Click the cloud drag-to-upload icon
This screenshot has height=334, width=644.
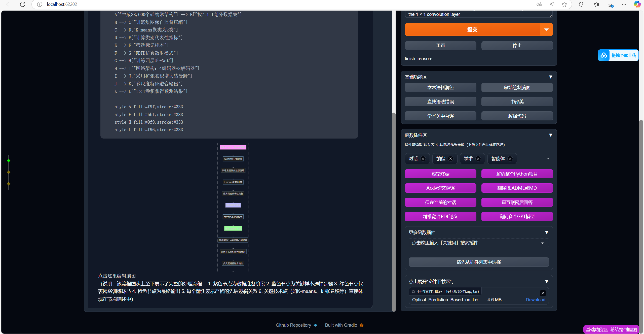[604, 55]
